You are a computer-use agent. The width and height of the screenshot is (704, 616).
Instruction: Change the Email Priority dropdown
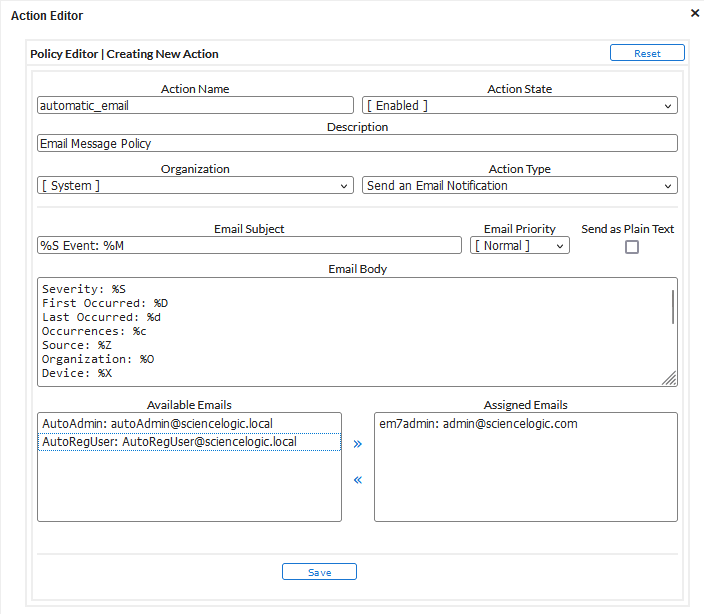(519, 245)
